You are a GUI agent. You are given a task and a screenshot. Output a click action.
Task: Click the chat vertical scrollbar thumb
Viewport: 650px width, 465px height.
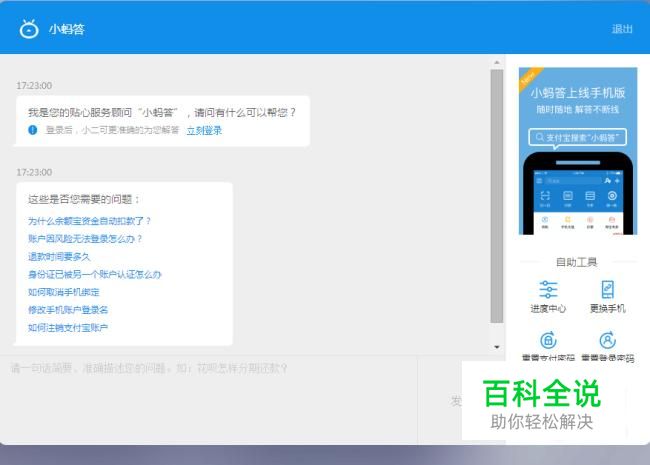497,196
